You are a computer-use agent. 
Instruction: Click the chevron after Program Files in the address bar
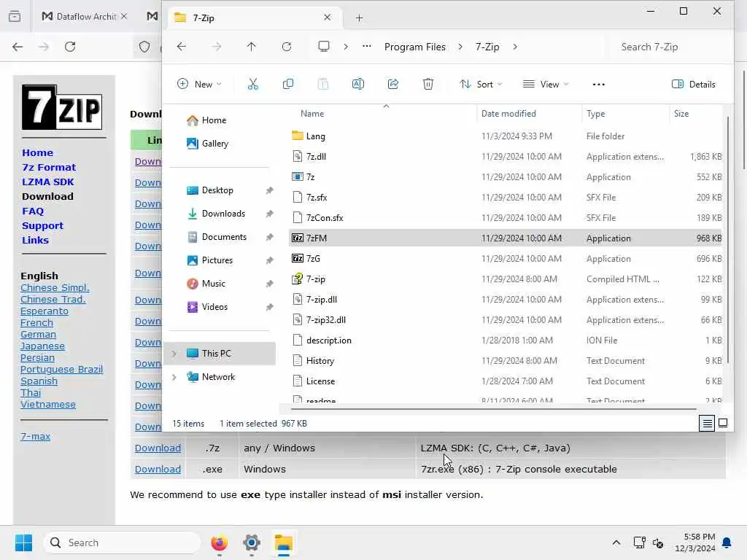[x=460, y=47]
